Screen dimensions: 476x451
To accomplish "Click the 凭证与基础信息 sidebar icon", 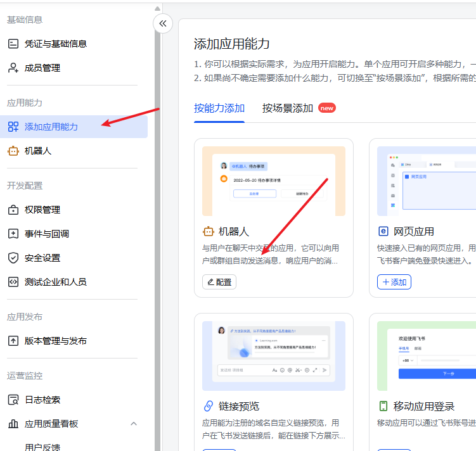I will click(x=13, y=44).
